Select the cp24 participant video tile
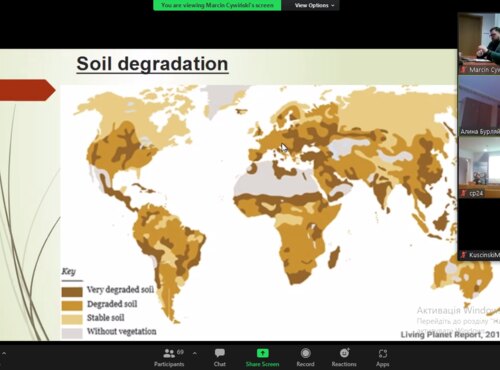This screenshot has height=370, width=500. pos(479,168)
